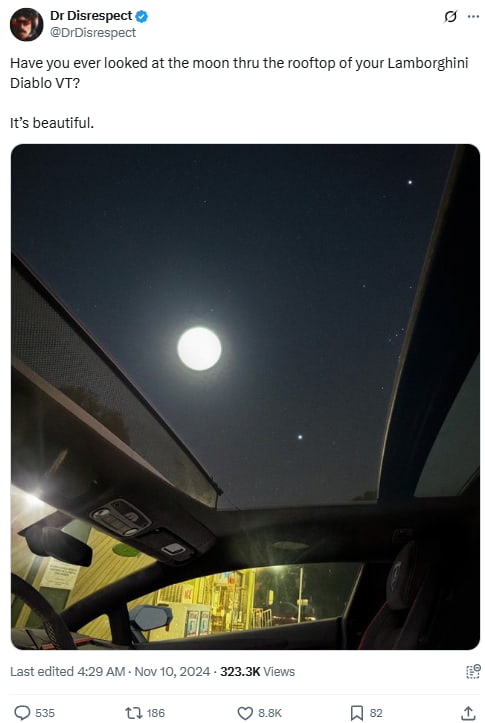The image size is (485, 723).
Task: Open the Dr Disrespect display name link
Action: click(x=91, y=16)
